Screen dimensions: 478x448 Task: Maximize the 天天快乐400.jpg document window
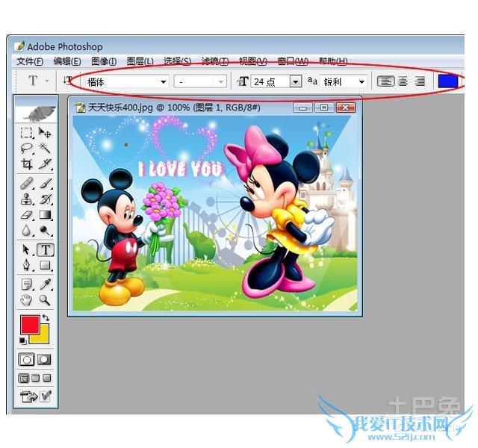click(x=324, y=108)
